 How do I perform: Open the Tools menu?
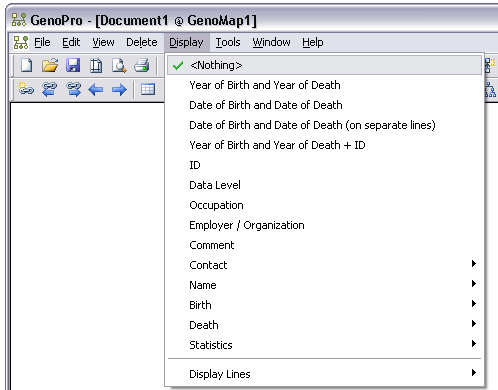[228, 42]
